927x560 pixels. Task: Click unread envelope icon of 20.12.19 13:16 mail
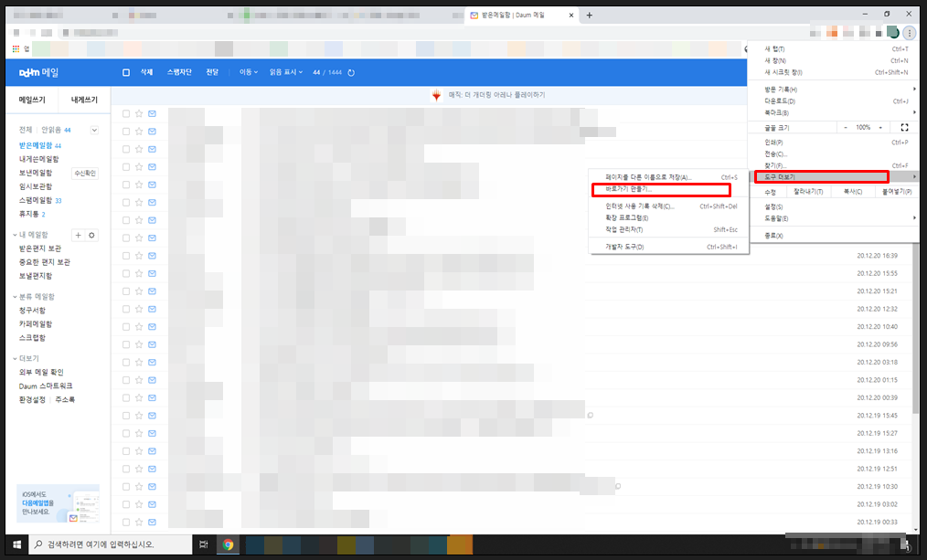[152, 450]
